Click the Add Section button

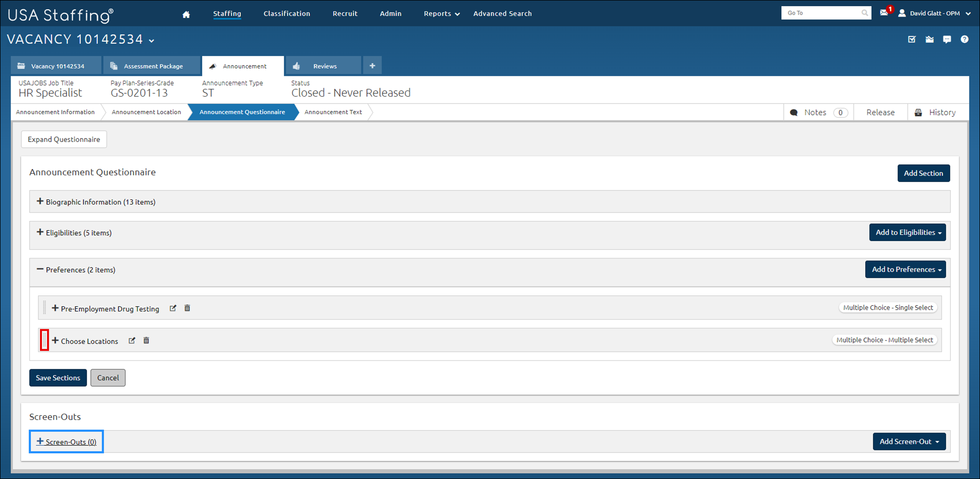[924, 173]
